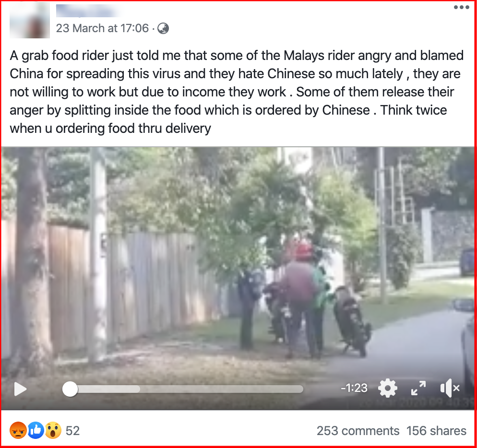
Task: Unmute the video sound
Action: coord(450,389)
